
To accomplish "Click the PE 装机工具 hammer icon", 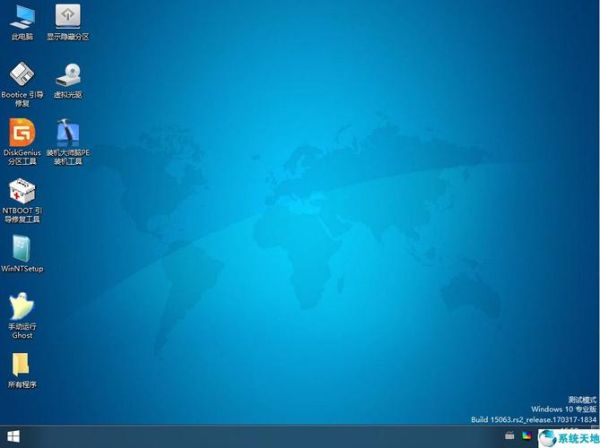I will 68,132.
